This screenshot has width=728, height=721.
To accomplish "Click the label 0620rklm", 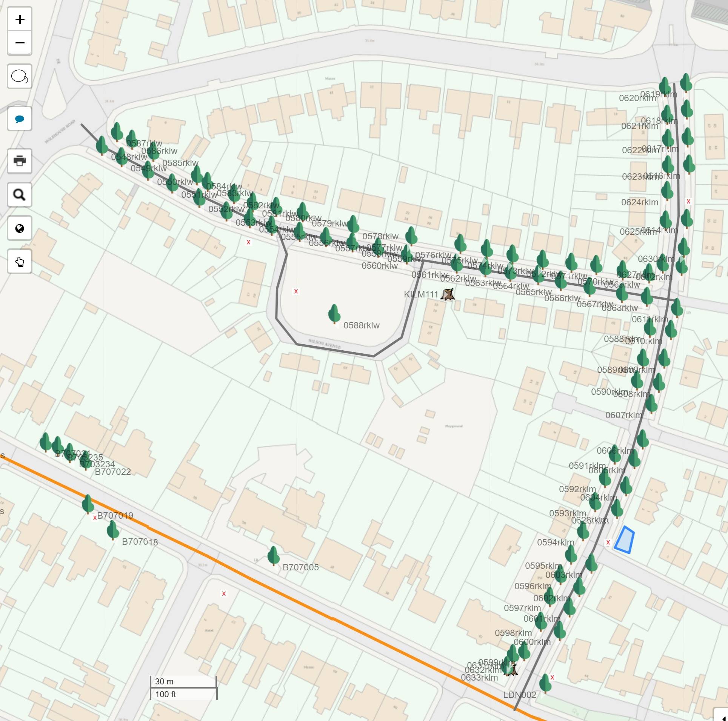I will pyautogui.click(x=637, y=98).
